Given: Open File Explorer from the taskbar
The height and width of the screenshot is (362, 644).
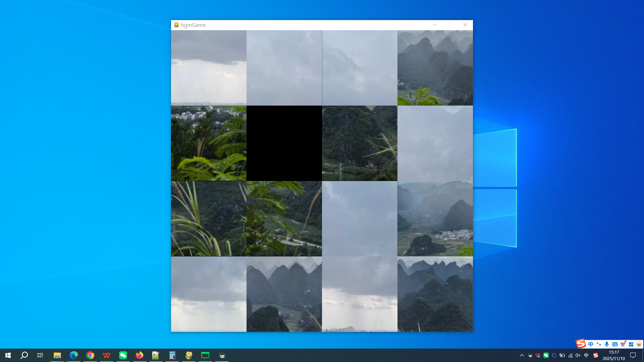Looking at the screenshot, I should (x=57, y=355).
